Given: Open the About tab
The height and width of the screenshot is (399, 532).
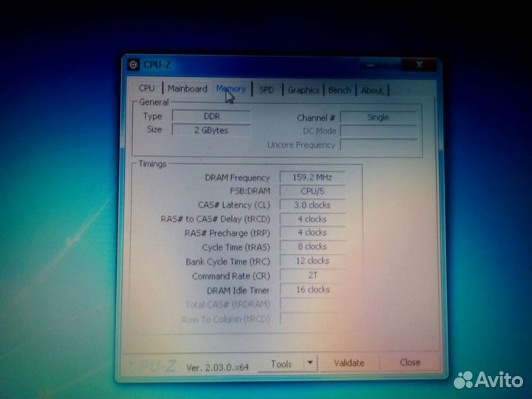Looking at the screenshot, I should click(x=372, y=90).
